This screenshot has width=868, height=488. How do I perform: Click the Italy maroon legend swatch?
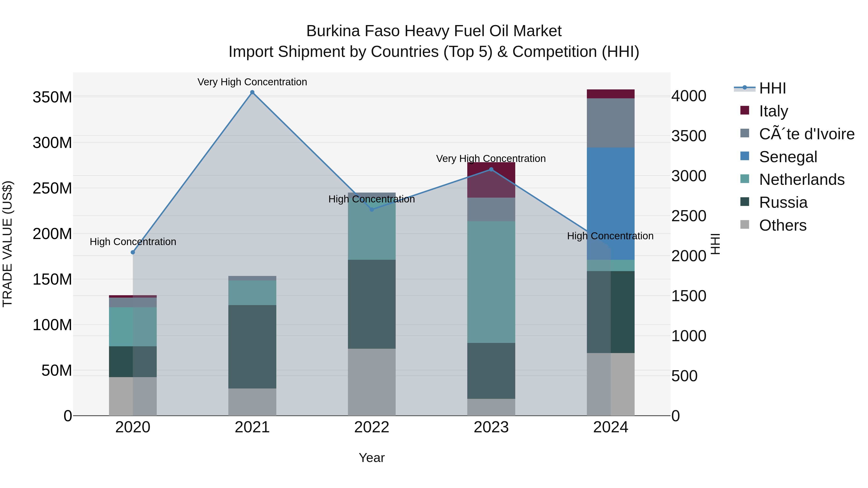coord(745,110)
